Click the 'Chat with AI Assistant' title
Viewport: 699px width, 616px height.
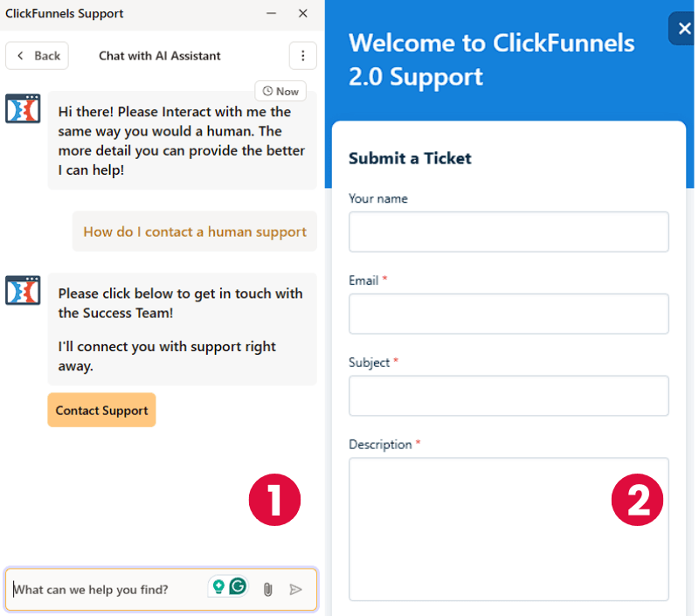click(x=160, y=56)
